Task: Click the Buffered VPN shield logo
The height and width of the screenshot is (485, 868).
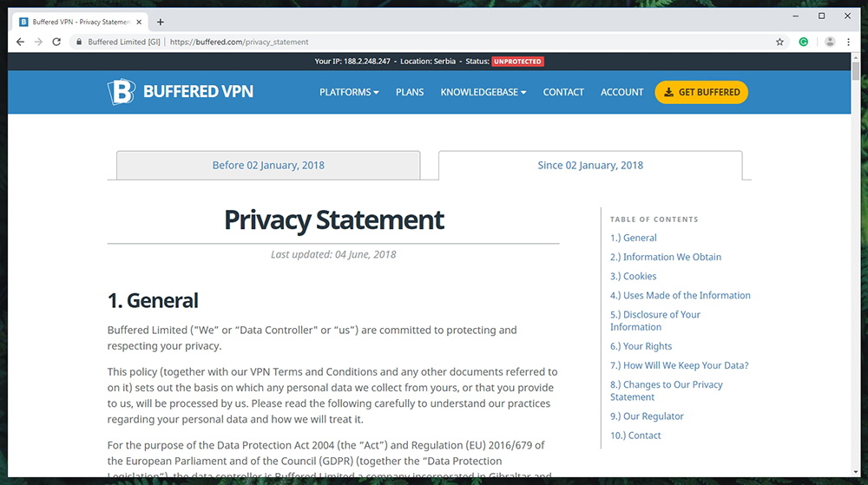Action: point(122,91)
